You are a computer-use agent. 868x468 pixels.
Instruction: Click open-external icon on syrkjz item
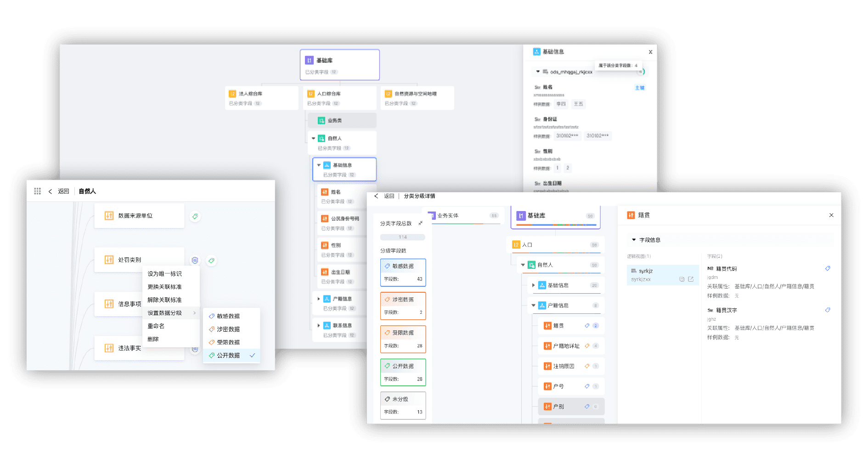click(691, 279)
